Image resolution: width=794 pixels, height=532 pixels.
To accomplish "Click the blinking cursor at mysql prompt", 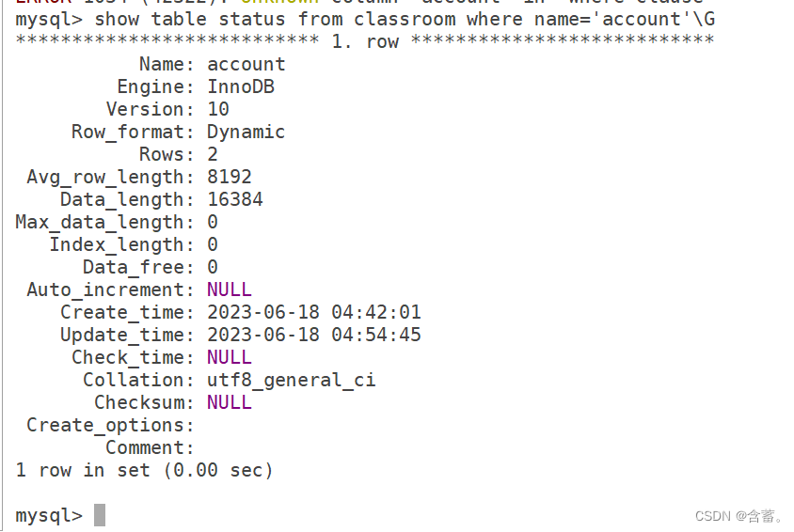I will (100, 515).
